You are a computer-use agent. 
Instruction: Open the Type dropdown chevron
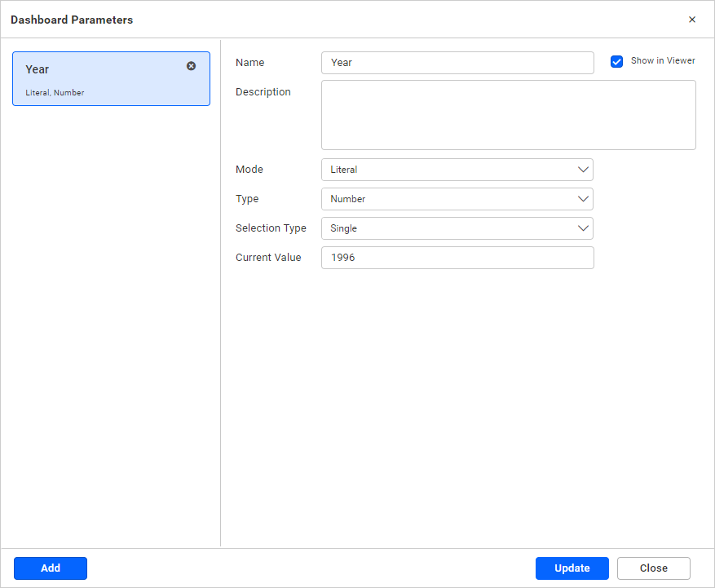point(583,198)
